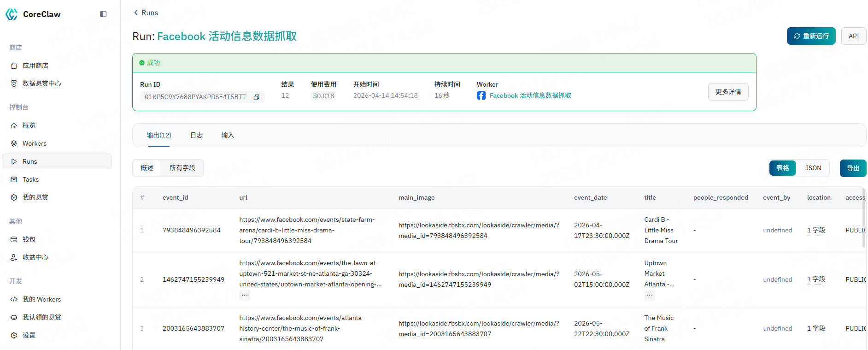Open 应用商店 in sidebar
Image resolution: width=868 pixels, height=350 pixels.
tap(35, 65)
